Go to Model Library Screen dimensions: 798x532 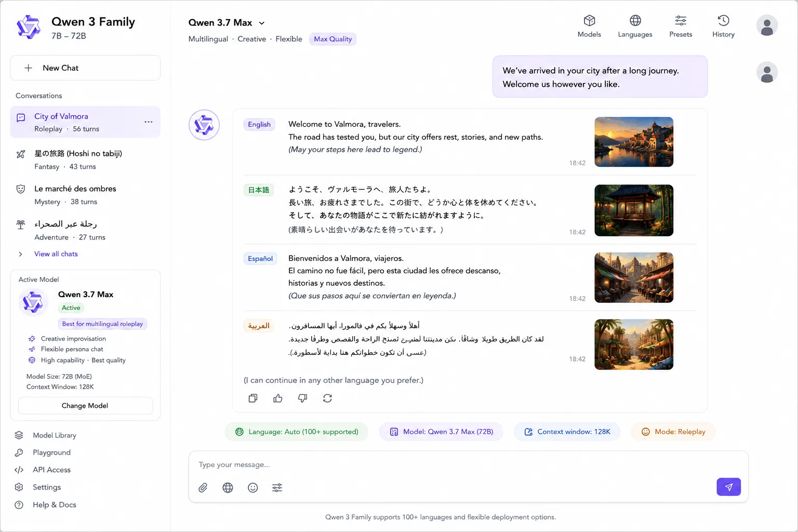[55, 435]
